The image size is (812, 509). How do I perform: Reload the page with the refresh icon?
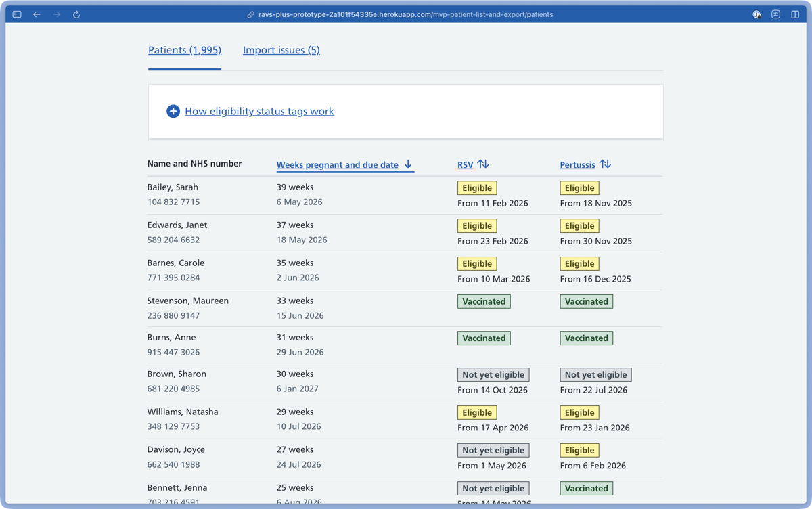click(x=76, y=14)
